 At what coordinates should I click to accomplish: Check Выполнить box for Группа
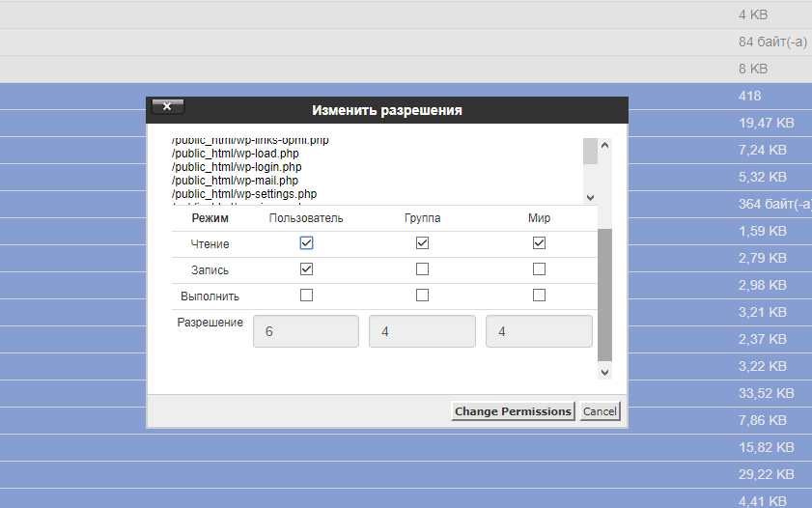pos(422,296)
